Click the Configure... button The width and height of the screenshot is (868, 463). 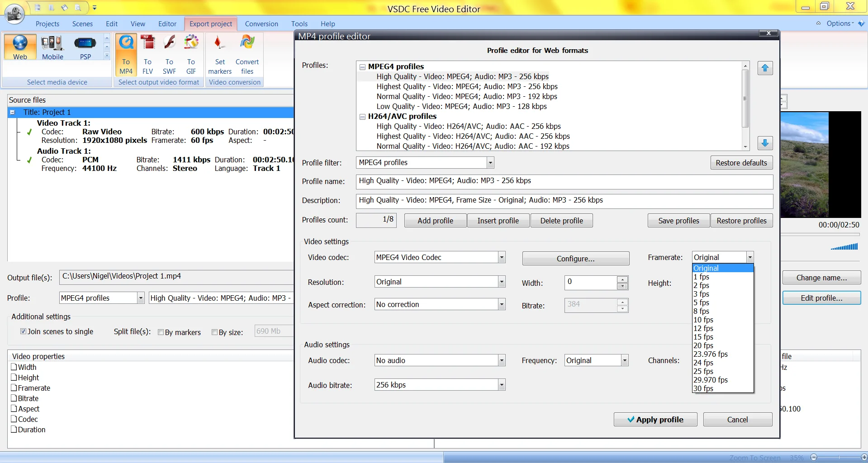pos(575,259)
